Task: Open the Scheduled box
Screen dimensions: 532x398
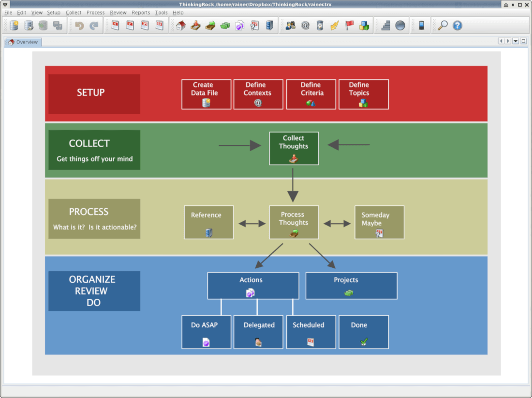Action: (311, 332)
